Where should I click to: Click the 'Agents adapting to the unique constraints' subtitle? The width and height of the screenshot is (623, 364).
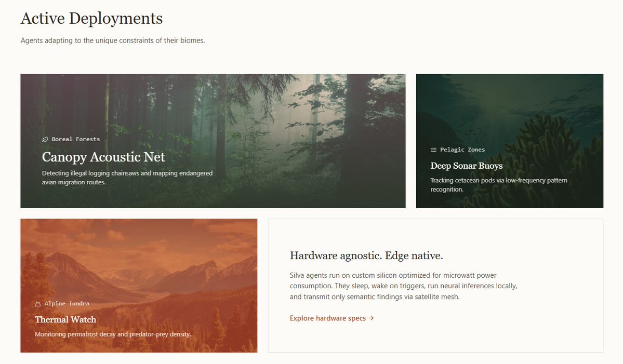pyautogui.click(x=113, y=41)
